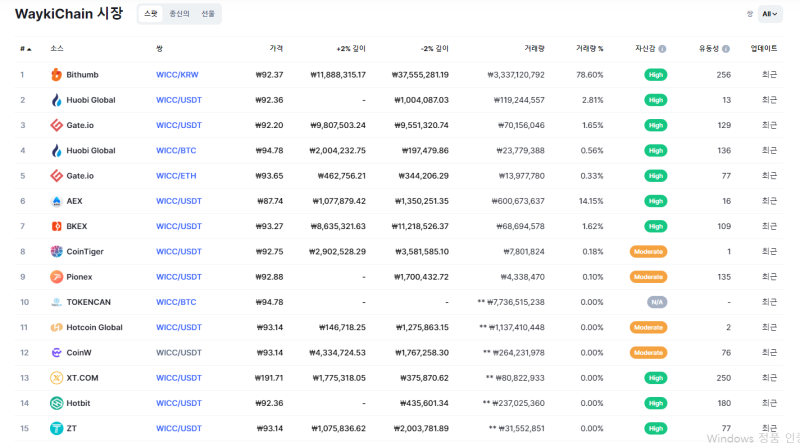The width and height of the screenshot is (800, 443).
Task: Sort by the 거래량 column header
Action: tap(534, 48)
